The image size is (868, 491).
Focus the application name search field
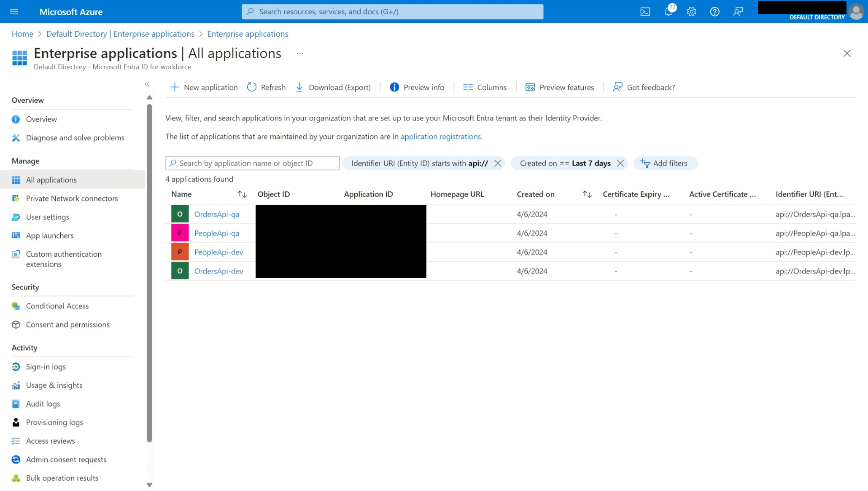click(252, 163)
